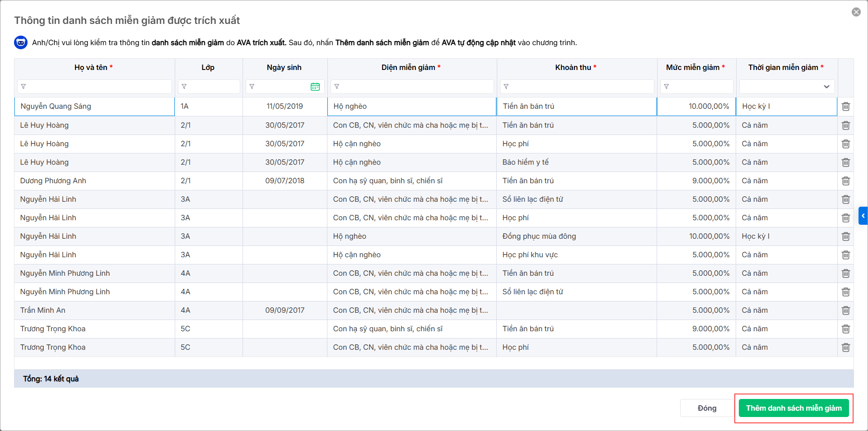This screenshot has height=431, width=868.
Task: Delete the last Trương Trọng Khoa row
Action: 845,348
